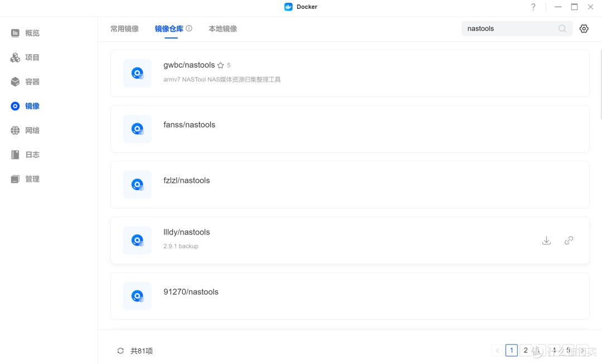View Logs (日志) in sidebar
Screen dimensions: 602x364
[x=25, y=155]
